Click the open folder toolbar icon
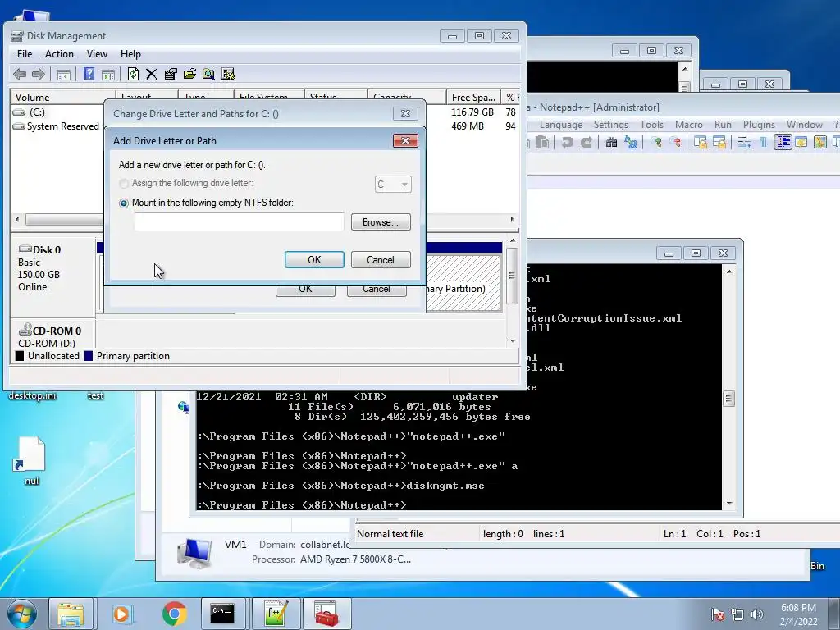The width and height of the screenshot is (840, 630). coord(189,74)
